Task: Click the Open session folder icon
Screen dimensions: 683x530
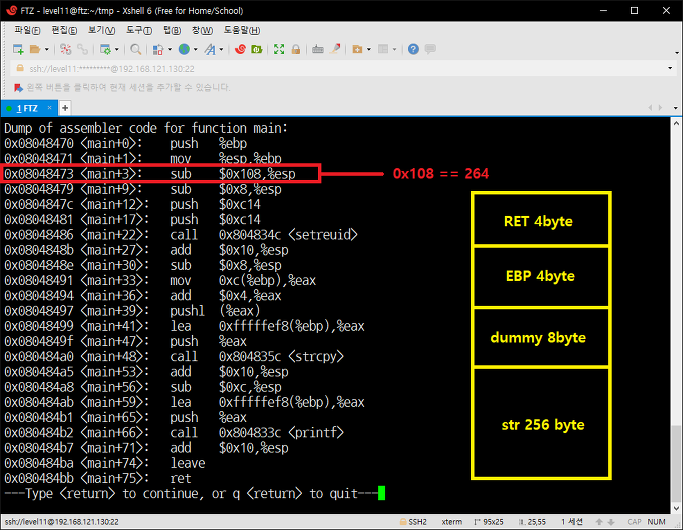Action: 35,49
